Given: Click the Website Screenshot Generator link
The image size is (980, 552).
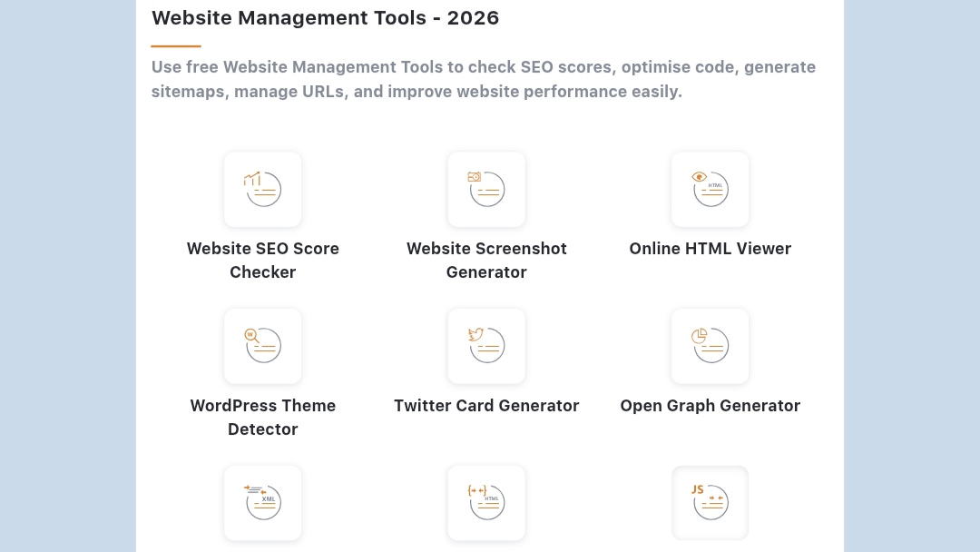Looking at the screenshot, I should tap(486, 260).
